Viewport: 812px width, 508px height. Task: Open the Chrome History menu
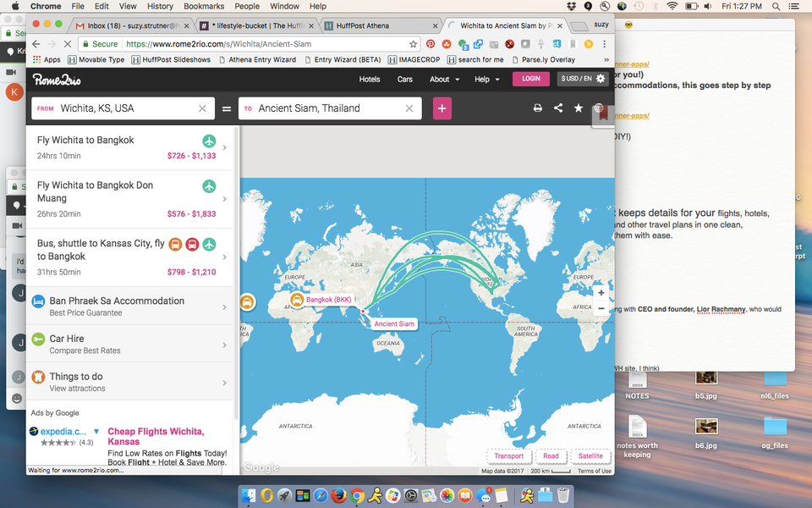click(160, 6)
